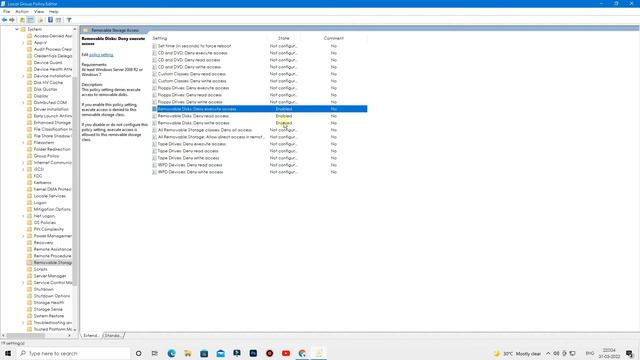Viewport: 640px width, 360px height.
Task: Click the Show/Hide Action Pane toolbar icon
Action: [58, 20]
